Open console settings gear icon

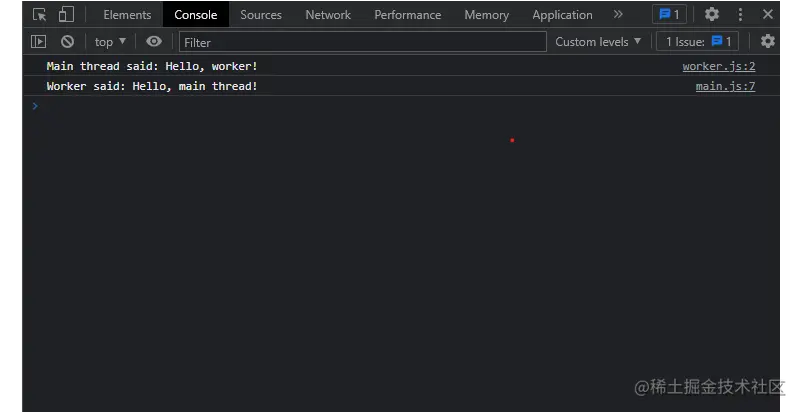click(x=767, y=41)
